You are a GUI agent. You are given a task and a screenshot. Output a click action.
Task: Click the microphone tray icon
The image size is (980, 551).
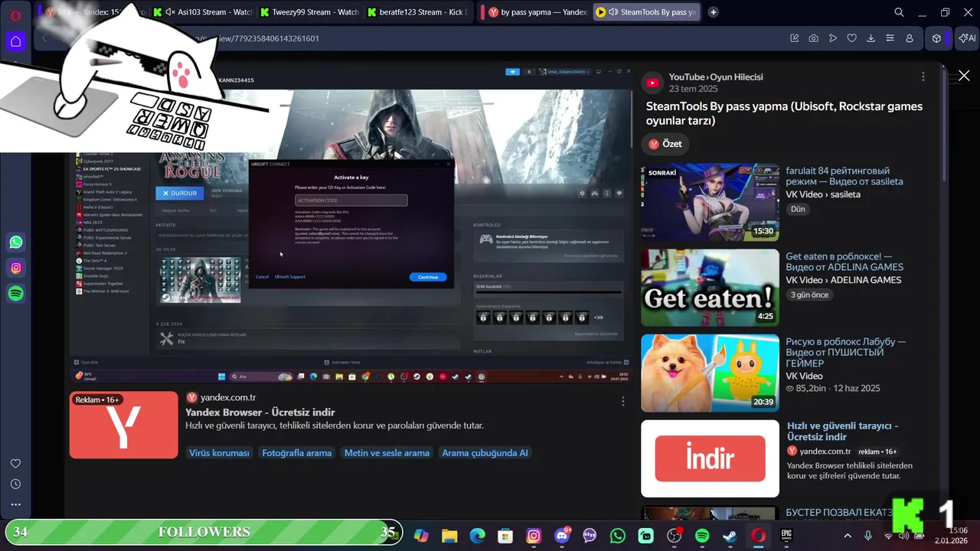(868, 536)
